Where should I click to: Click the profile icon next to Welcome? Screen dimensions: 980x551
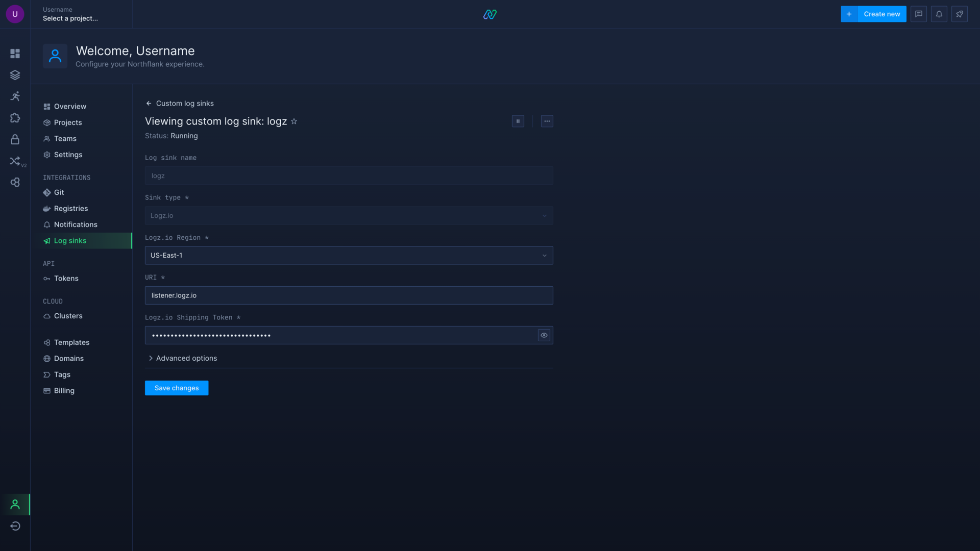click(55, 56)
